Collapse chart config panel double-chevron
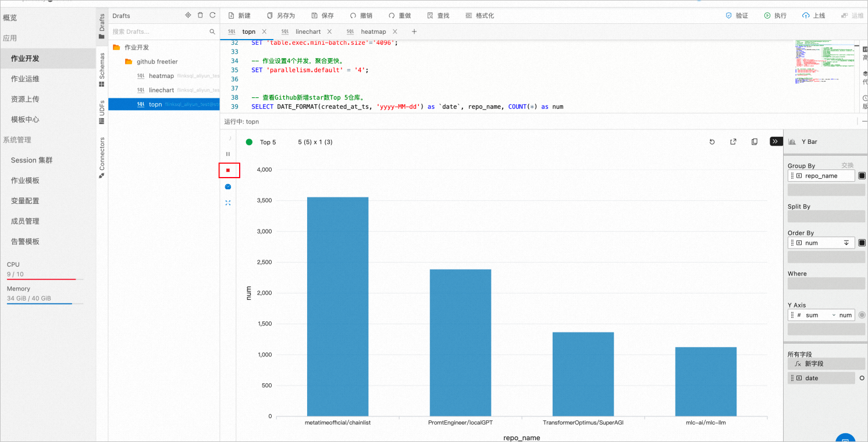The image size is (868, 442). pos(776,142)
